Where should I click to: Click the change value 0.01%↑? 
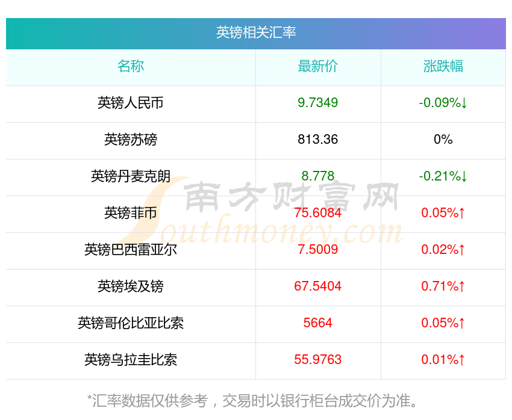pos(443,360)
